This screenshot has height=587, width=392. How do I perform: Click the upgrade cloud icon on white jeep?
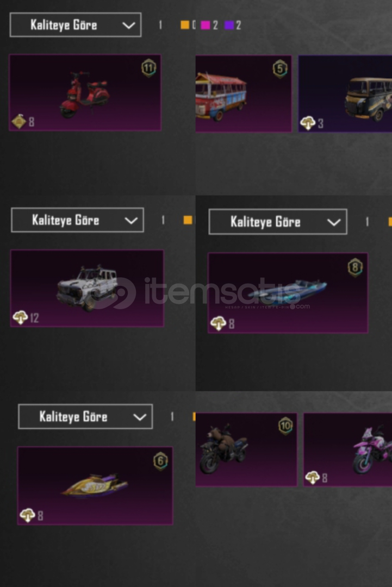tap(20, 318)
